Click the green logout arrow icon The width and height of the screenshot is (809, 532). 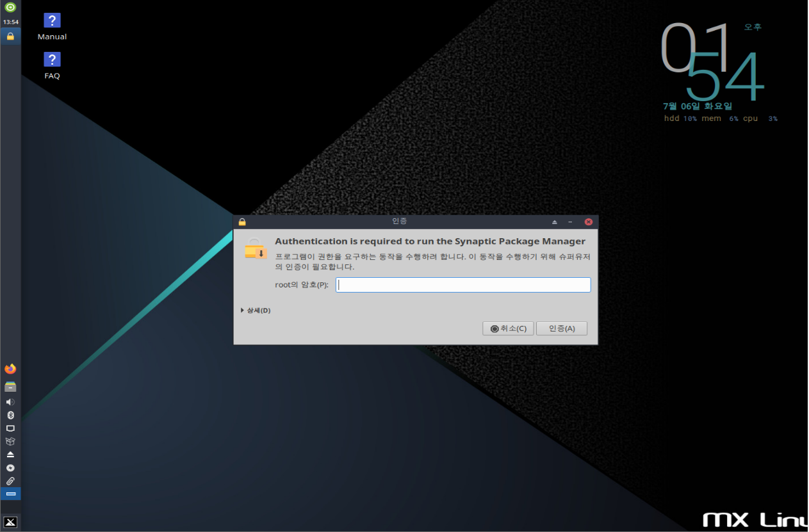pyautogui.click(x=10, y=8)
